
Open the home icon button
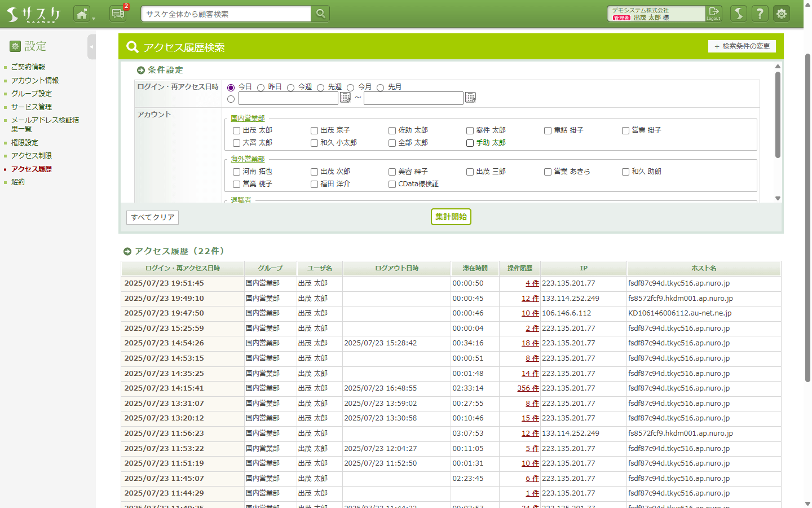[82, 14]
